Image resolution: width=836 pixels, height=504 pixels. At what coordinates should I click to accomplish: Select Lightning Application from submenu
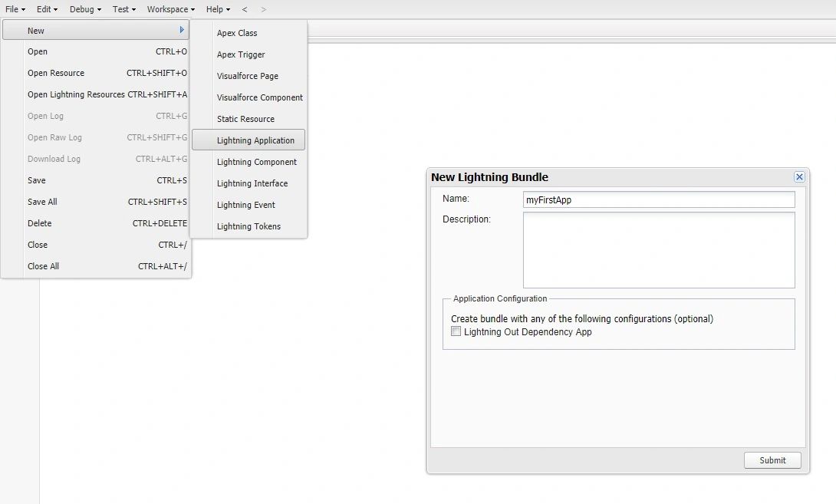255,140
